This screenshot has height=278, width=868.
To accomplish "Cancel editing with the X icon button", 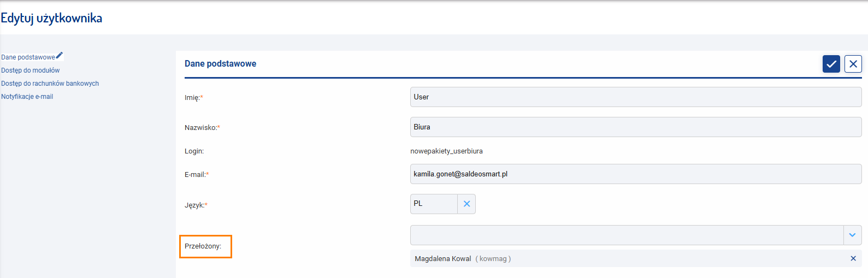I will pos(853,64).
